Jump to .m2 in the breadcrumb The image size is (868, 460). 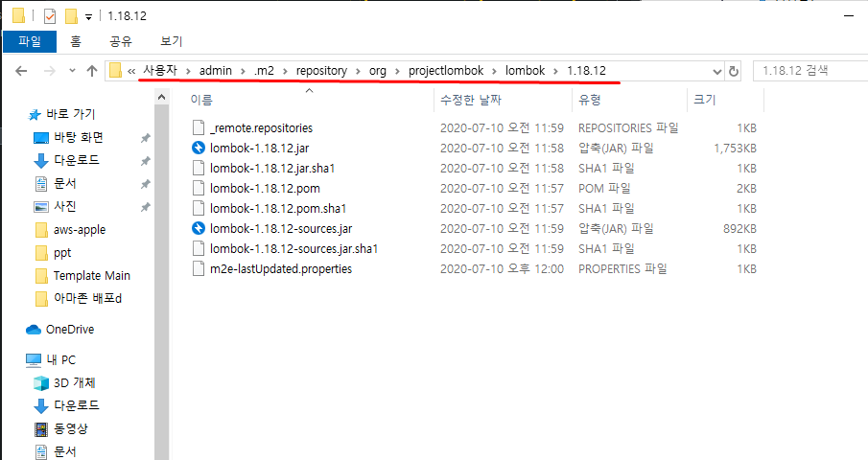264,71
